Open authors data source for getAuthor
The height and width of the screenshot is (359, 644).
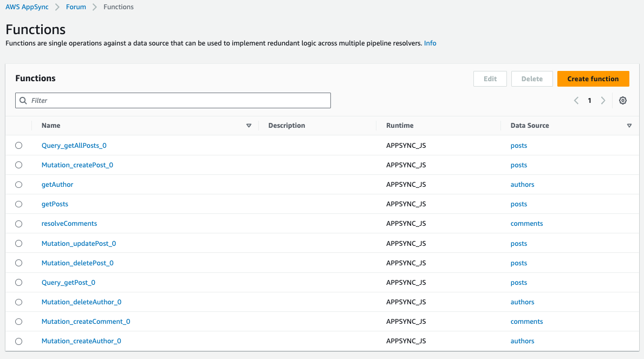click(523, 185)
